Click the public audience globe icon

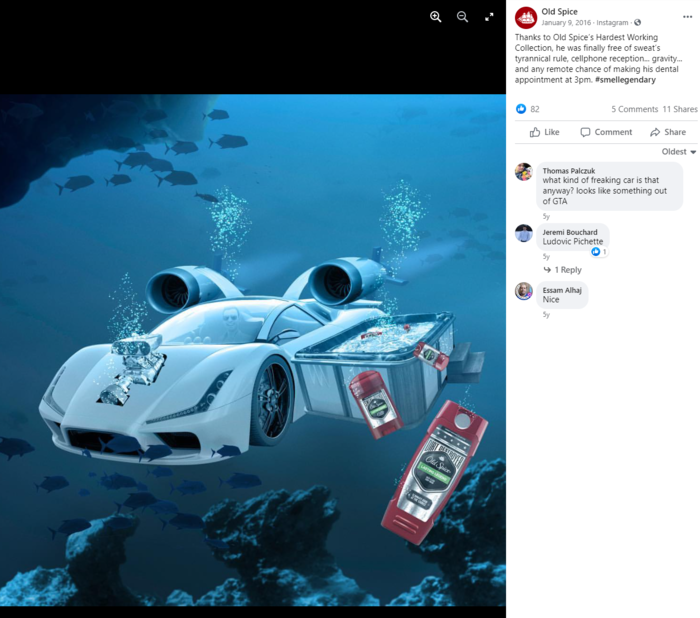tap(638, 22)
